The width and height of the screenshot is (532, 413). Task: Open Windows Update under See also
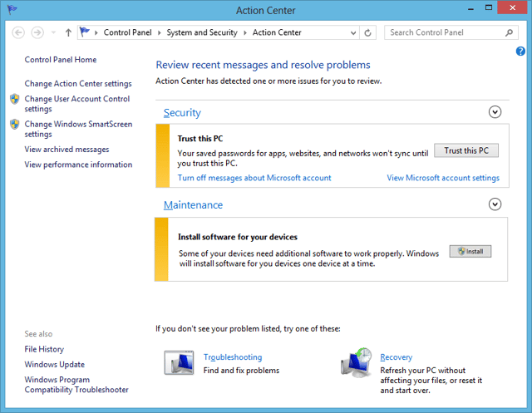click(x=55, y=365)
